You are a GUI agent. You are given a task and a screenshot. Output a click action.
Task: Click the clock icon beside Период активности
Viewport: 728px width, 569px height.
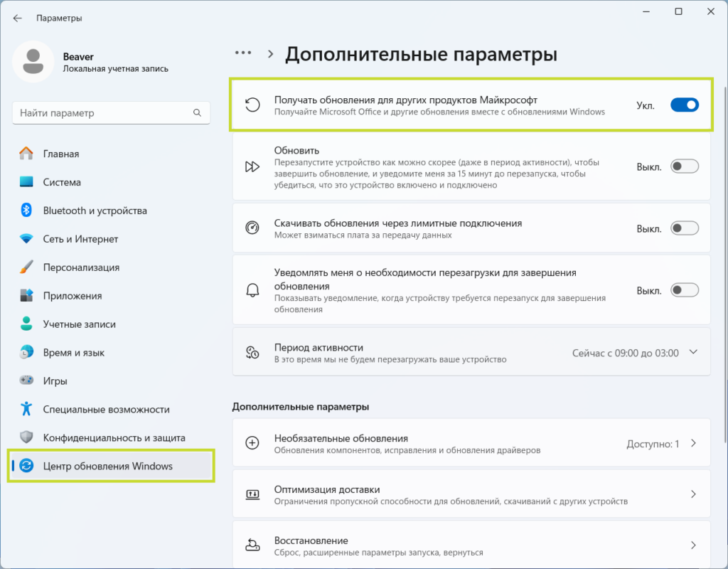point(252,353)
